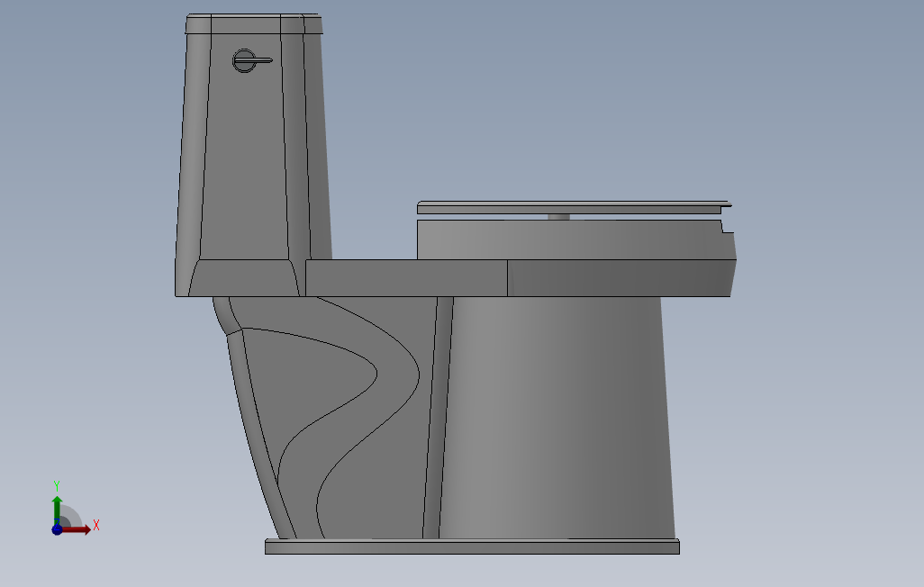Select the flush handle on the toilet tank
The image size is (924, 587).
tap(252, 60)
